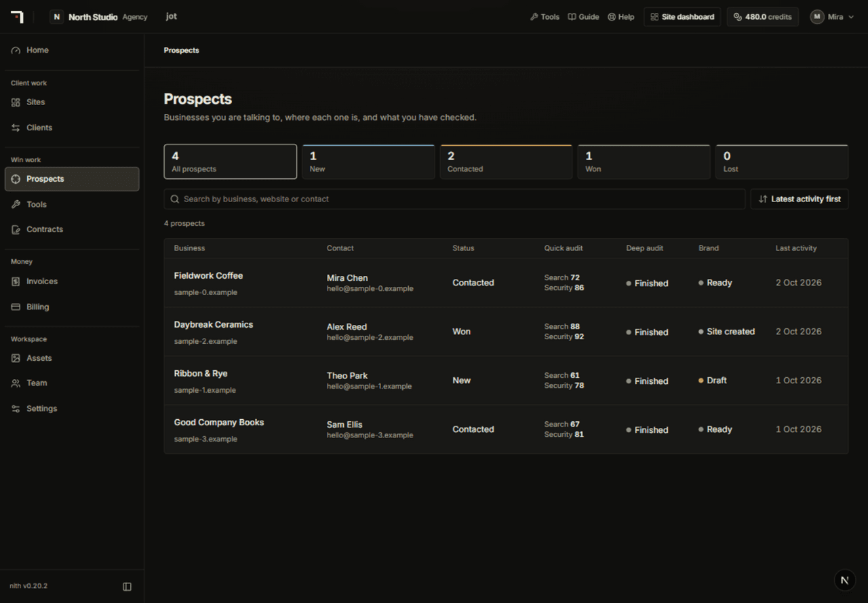Open the Ribbon & Rye prospect
Image resolution: width=868 pixels, height=603 pixels.
201,374
